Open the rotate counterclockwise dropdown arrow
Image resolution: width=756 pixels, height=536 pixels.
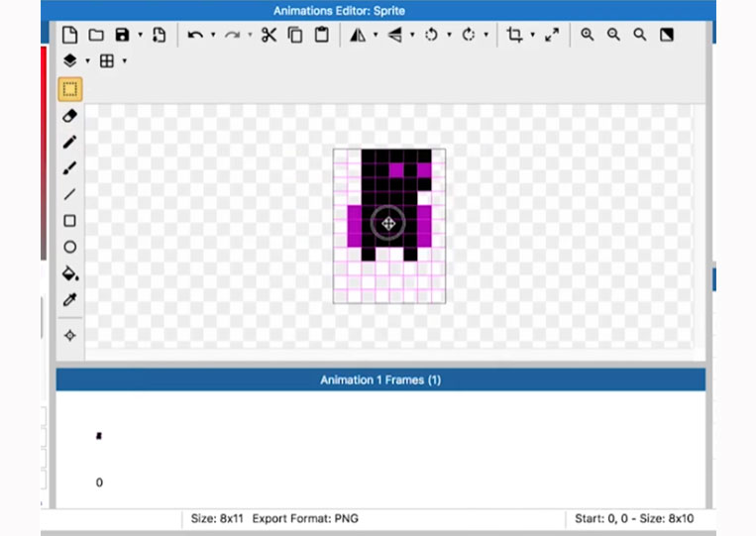point(450,35)
